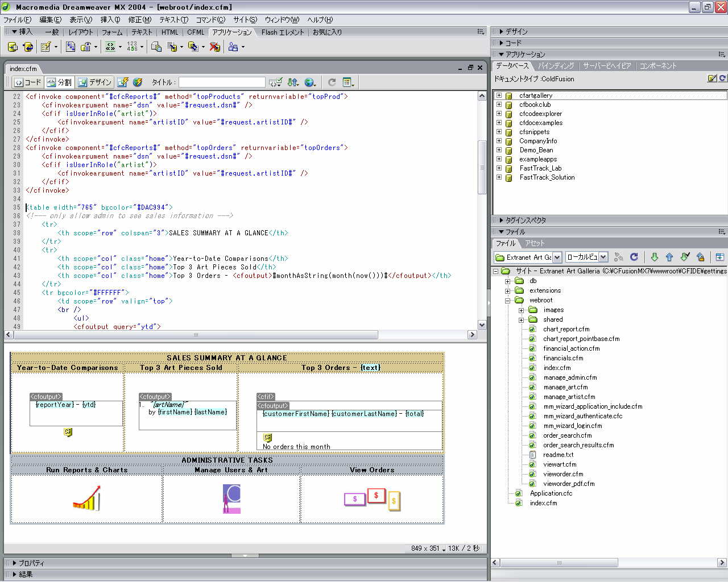Click the Delete Record icon
Screen dimensions: 728x582
pos(215,47)
